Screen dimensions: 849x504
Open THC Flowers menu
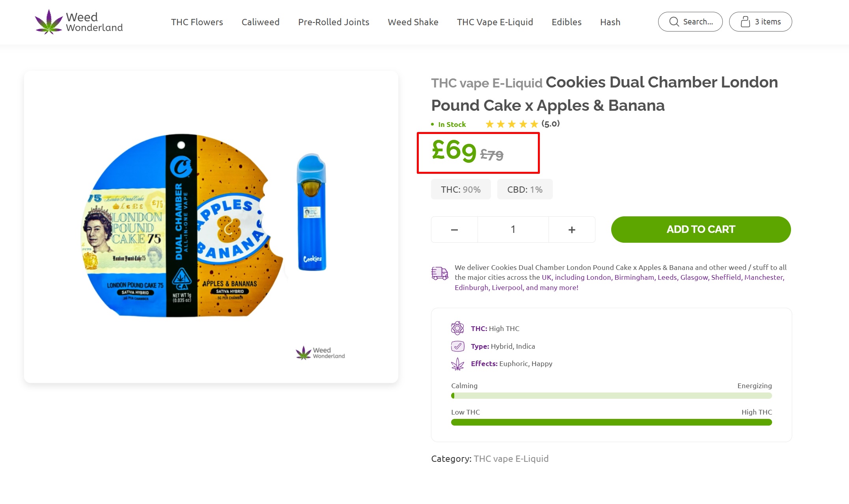click(x=197, y=22)
